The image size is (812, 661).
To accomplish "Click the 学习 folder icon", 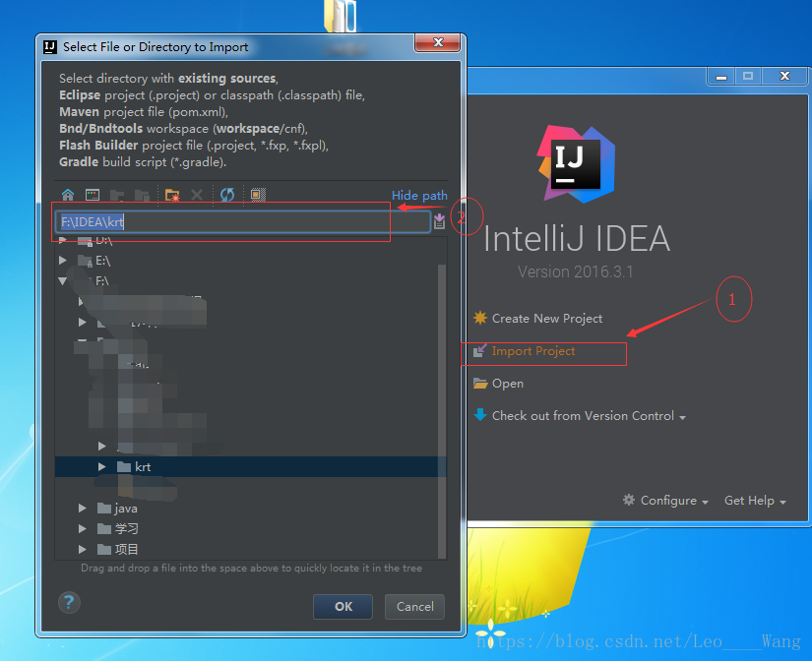I will pyautogui.click(x=104, y=528).
